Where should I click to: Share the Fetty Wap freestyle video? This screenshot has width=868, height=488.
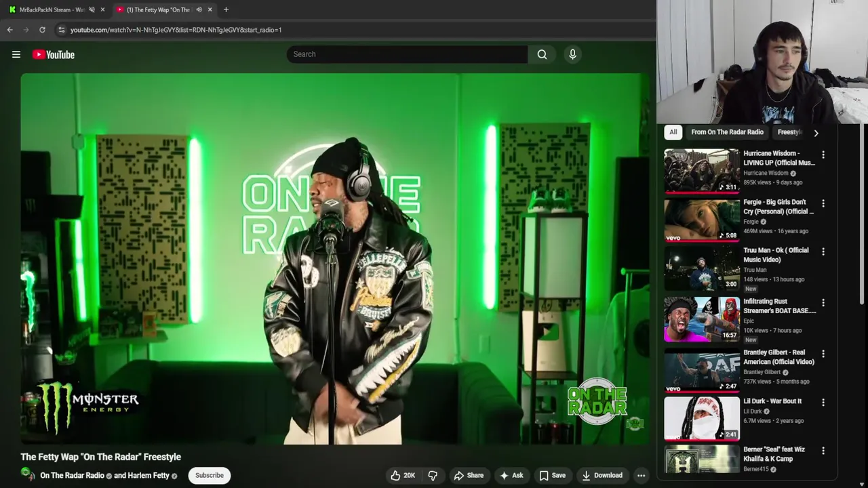pos(469,475)
